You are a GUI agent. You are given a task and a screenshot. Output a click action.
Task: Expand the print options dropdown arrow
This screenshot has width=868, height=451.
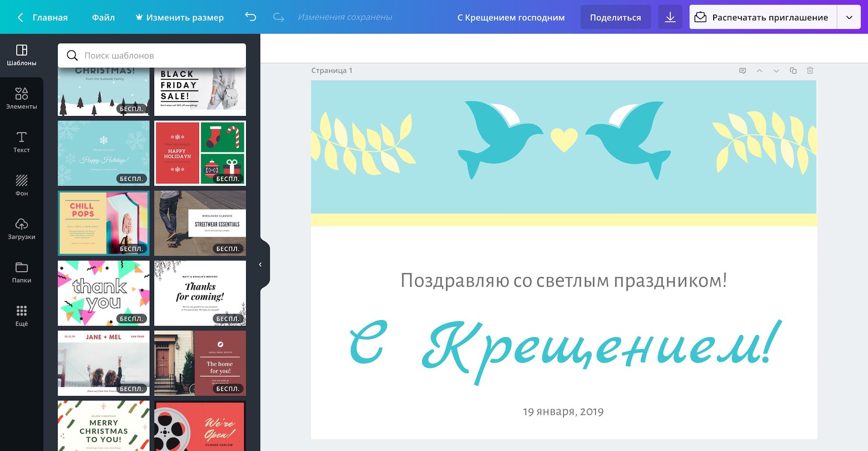849,17
